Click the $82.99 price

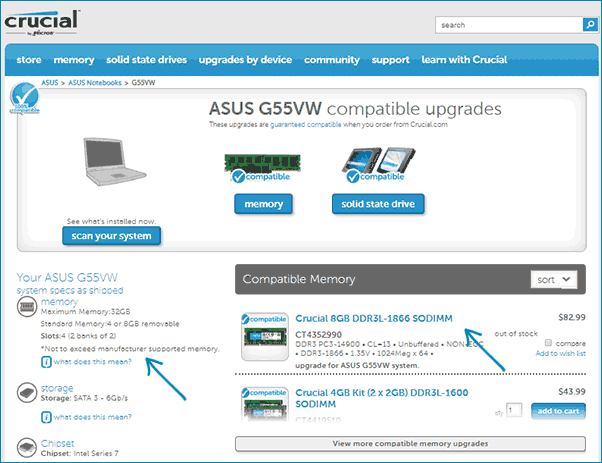572,317
